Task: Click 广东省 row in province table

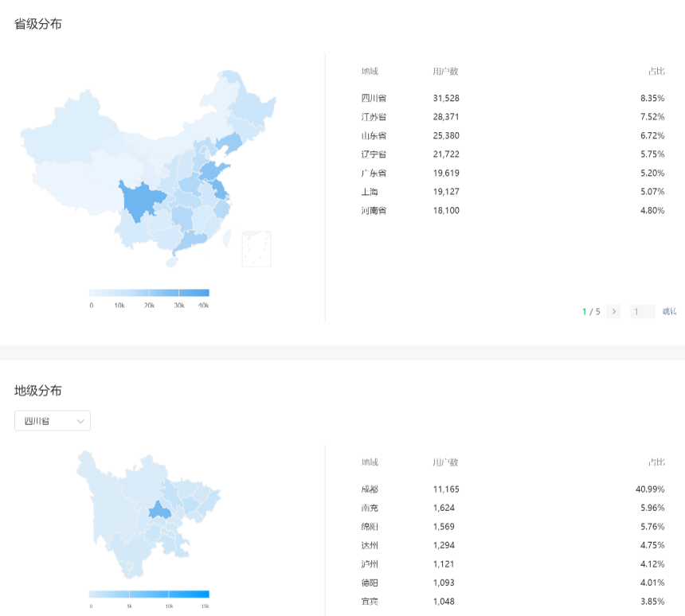Action: [x=512, y=173]
